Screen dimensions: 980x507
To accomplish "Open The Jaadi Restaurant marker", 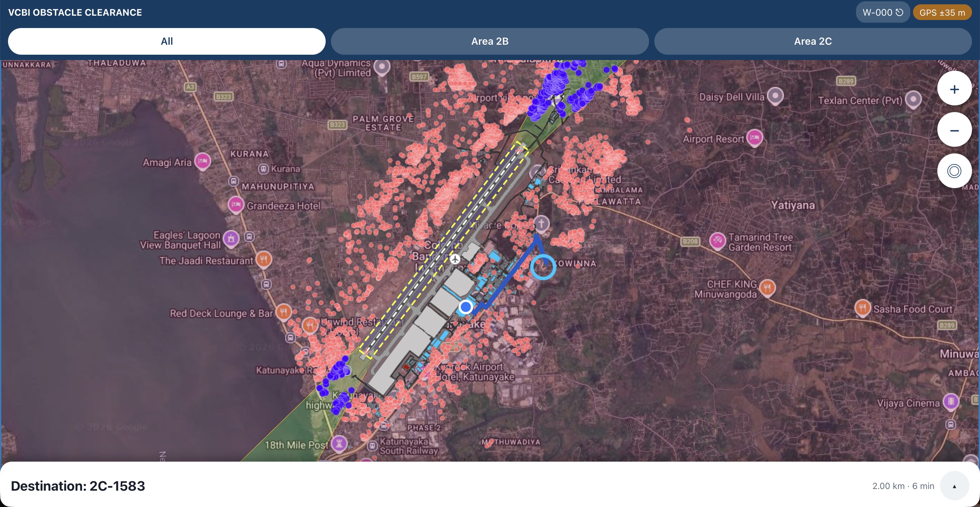I will coord(263,260).
